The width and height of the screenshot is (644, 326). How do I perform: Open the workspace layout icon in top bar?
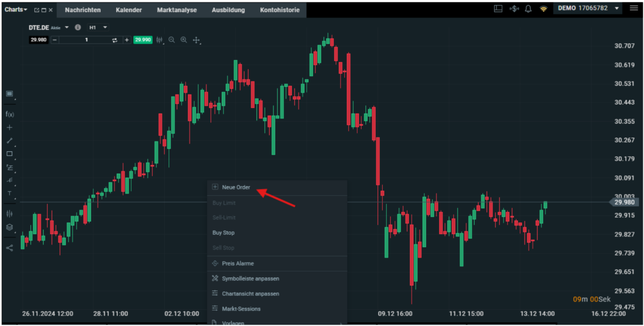click(498, 9)
